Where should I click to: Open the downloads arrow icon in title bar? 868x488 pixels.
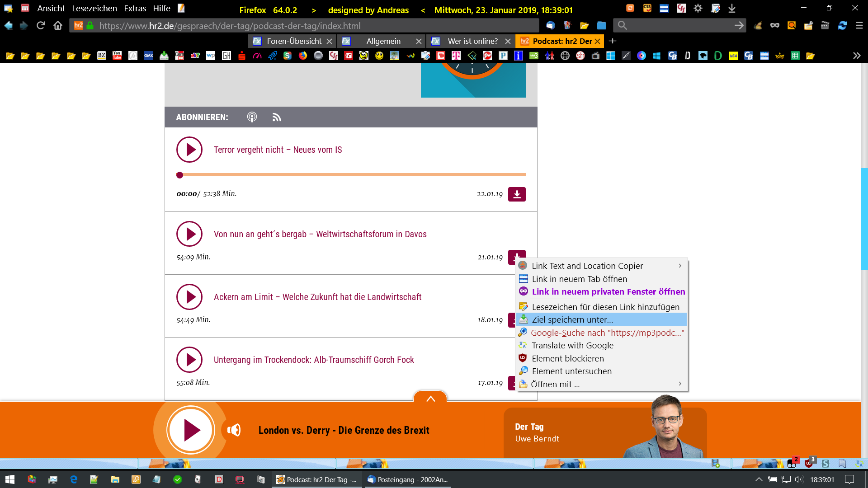[732, 9]
